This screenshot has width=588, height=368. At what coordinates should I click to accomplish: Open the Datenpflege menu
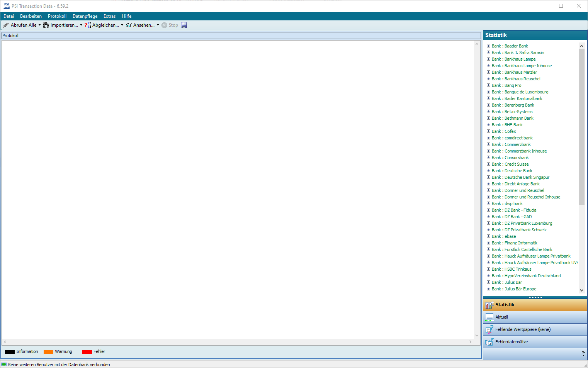pyautogui.click(x=85, y=16)
